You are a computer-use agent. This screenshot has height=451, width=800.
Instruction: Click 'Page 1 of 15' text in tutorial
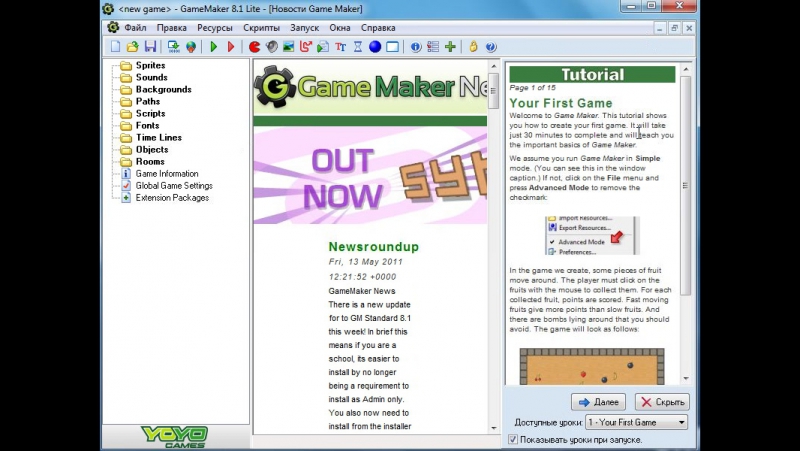pyautogui.click(x=533, y=88)
